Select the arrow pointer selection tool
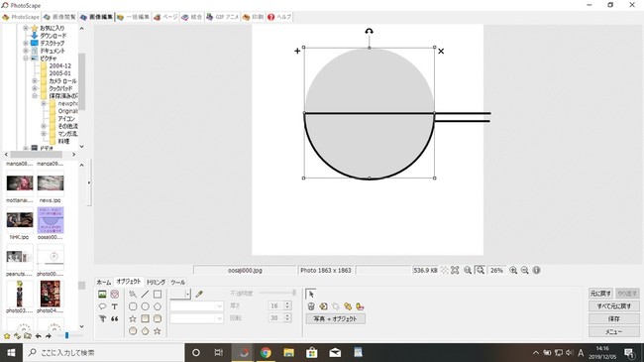The height and width of the screenshot is (362, 644). click(311, 295)
